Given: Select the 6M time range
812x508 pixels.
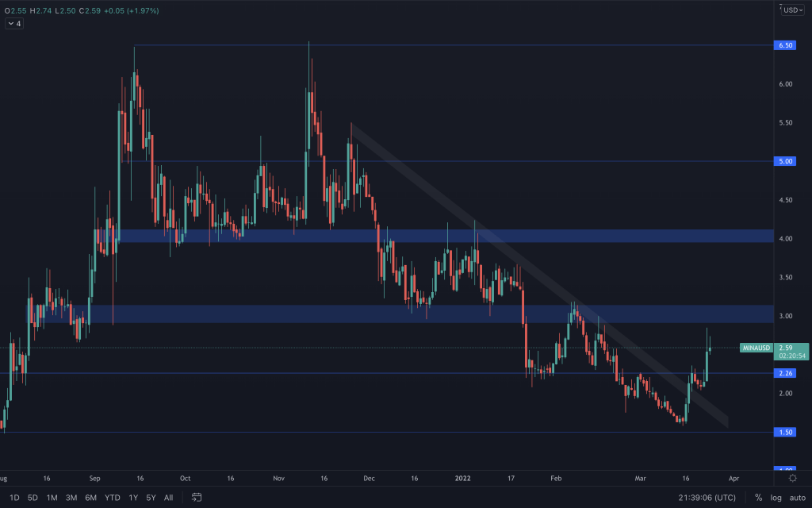Looking at the screenshot, I should [90, 498].
